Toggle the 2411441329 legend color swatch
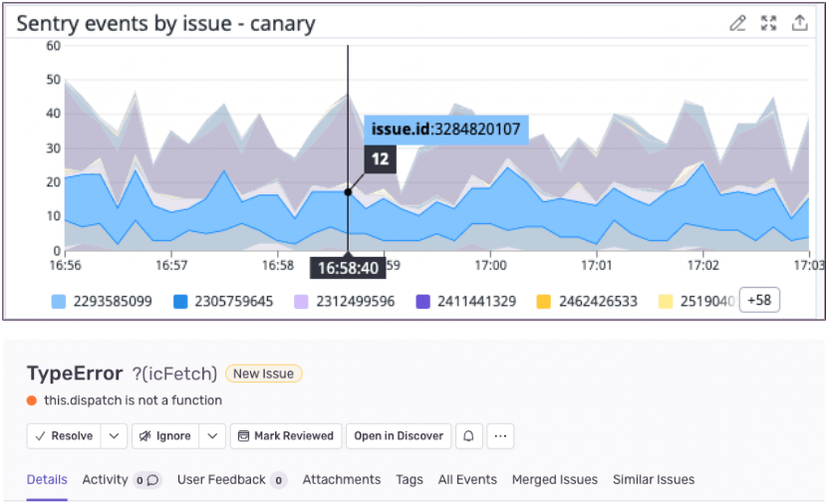Viewport: 828px width, 504px height. [x=423, y=301]
